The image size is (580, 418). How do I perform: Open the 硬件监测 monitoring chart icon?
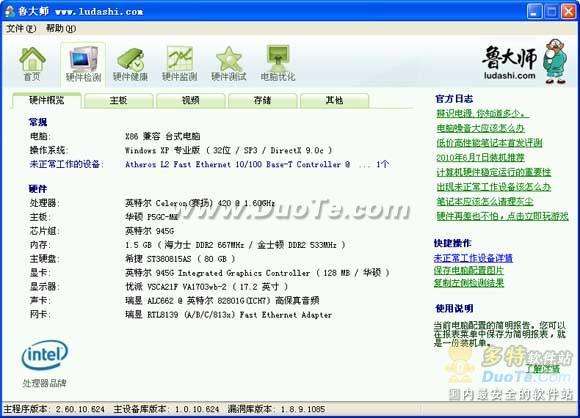179,64
